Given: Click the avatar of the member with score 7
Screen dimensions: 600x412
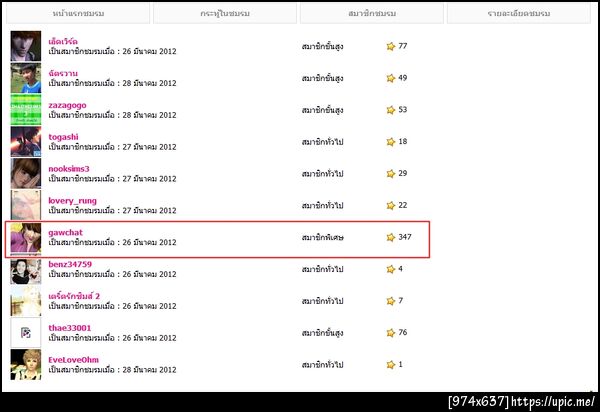Looking at the screenshot, I should (x=26, y=301).
